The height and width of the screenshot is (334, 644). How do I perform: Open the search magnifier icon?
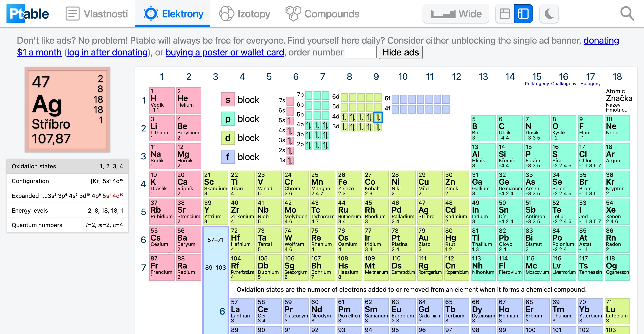[627, 14]
